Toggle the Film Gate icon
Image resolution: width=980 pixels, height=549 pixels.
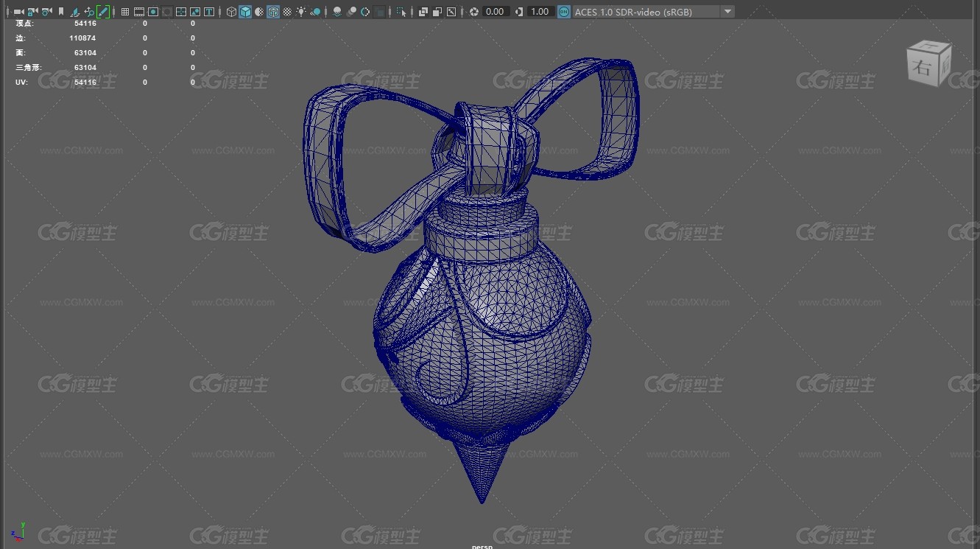coord(138,12)
